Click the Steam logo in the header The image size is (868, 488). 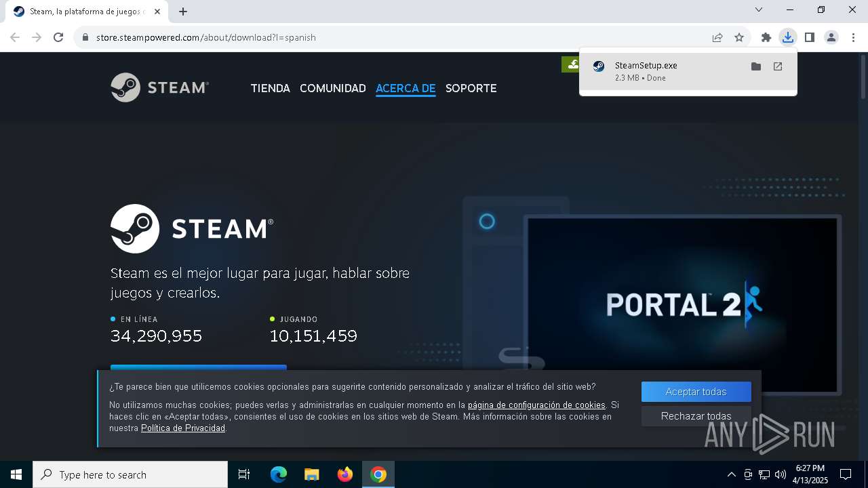click(x=159, y=87)
